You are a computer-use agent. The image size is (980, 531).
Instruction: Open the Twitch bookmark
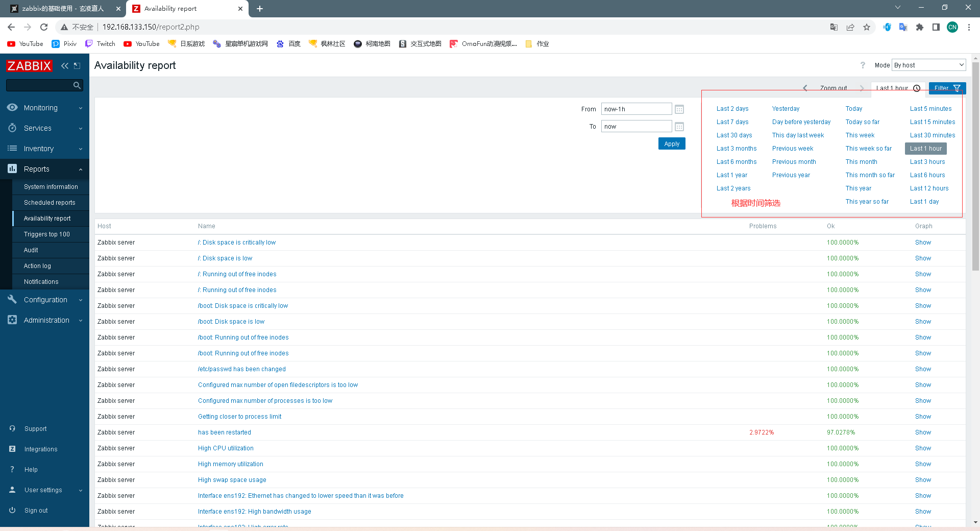[x=101, y=44]
